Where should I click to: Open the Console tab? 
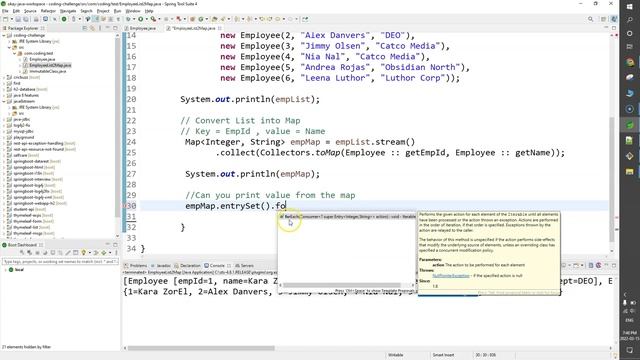(215, 266)
